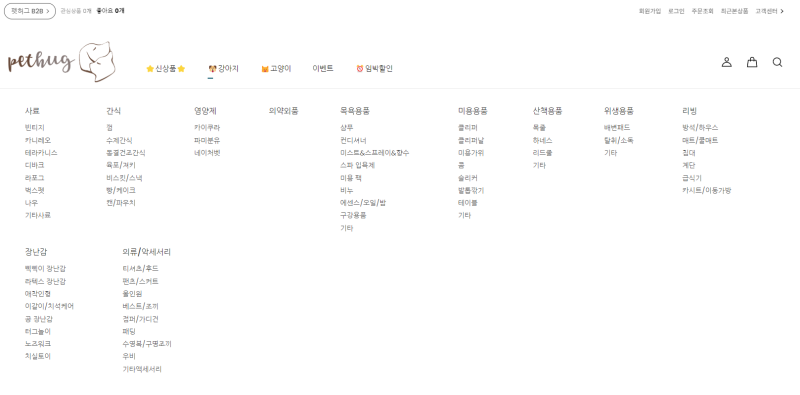
Task: Click the 기타사료 link
Action: (x=38, y=215)
